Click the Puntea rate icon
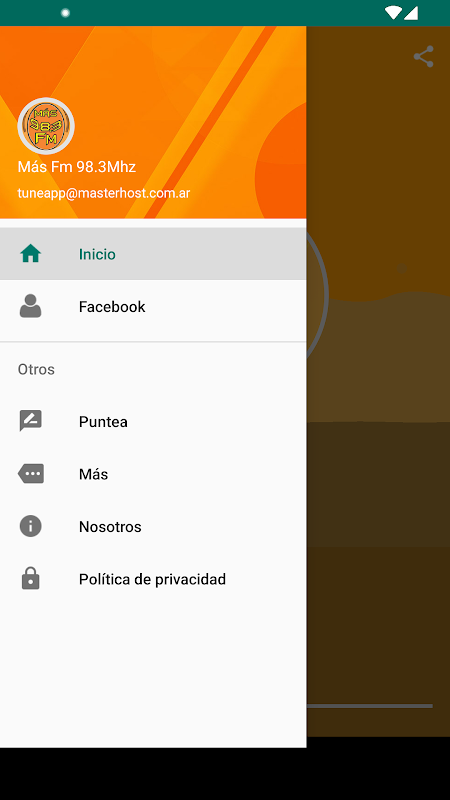The height and width of the screenshot is (800, 450). coord(31,421)
